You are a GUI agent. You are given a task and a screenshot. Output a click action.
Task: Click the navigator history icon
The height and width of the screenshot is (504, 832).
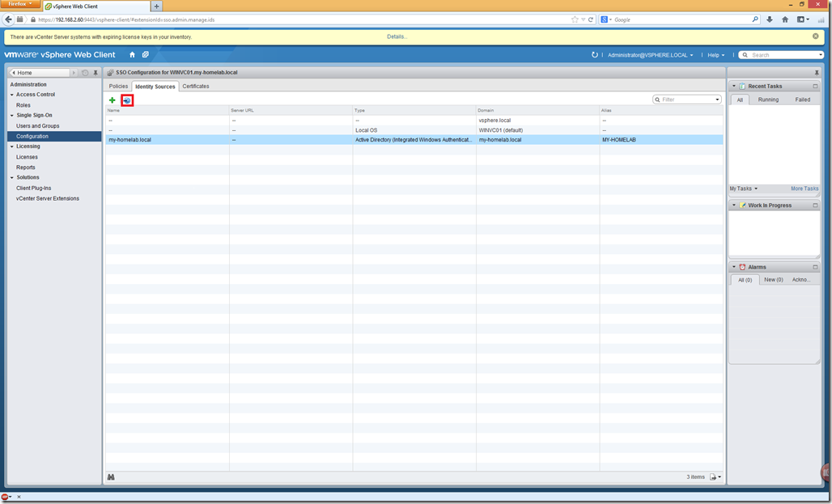[x=85, y=73]
